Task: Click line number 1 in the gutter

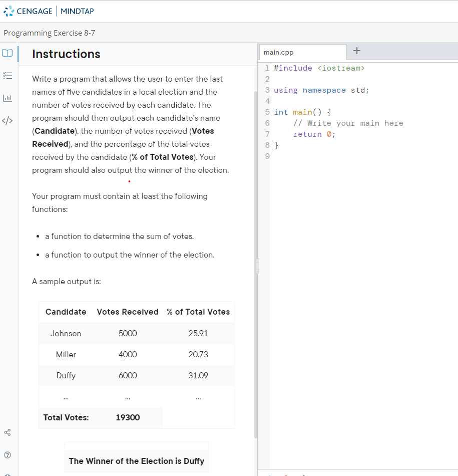Action: 267,68
